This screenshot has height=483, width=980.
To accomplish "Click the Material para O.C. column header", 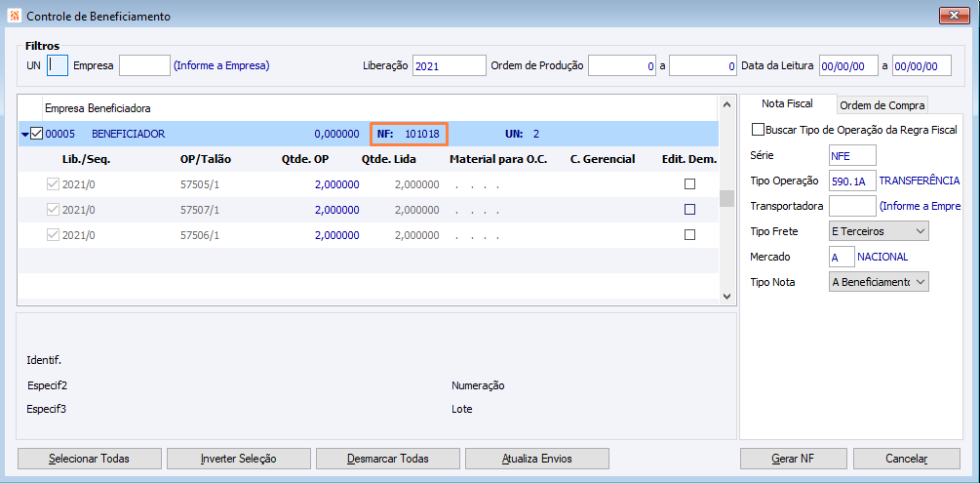I will [x=498, y=160].
